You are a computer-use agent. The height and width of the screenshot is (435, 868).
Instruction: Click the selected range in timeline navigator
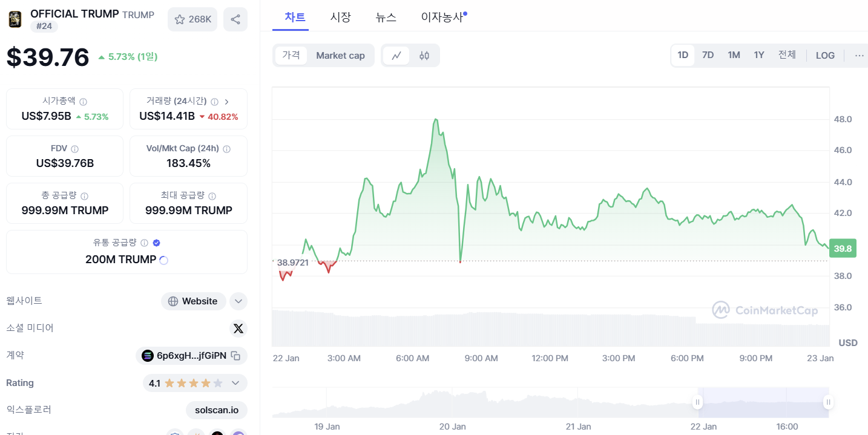(763, 402)
